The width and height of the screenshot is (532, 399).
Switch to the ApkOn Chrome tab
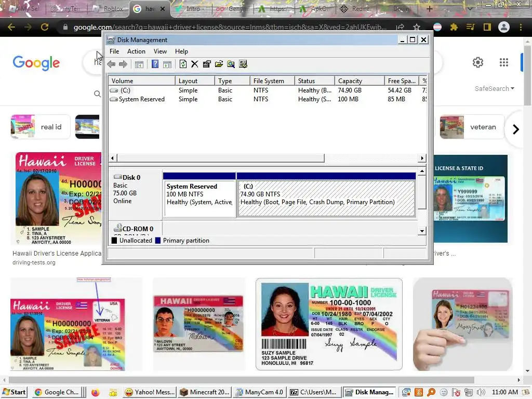pyautogui.click(x=315, y=9)
